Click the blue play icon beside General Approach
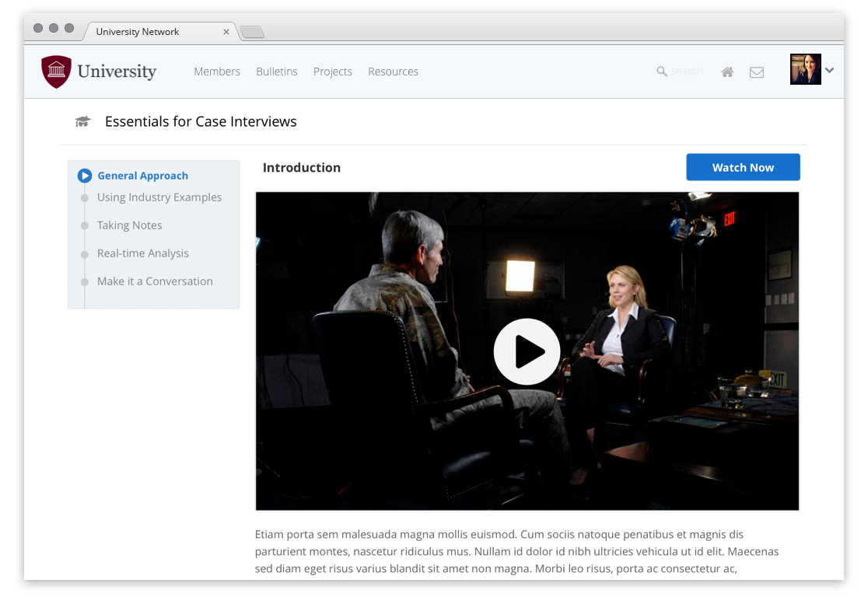The width and height of the screenshot is (868, 611). [85, 176]
